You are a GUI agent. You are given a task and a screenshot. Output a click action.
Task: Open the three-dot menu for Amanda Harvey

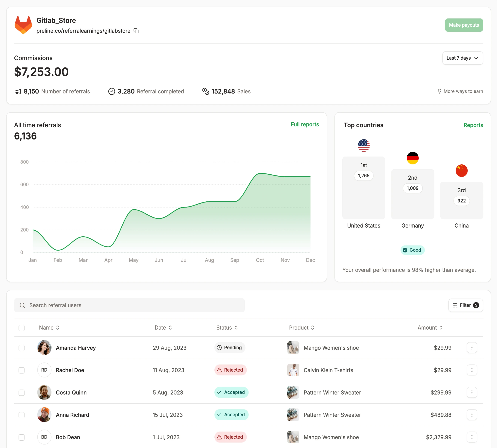pos(472,347)
